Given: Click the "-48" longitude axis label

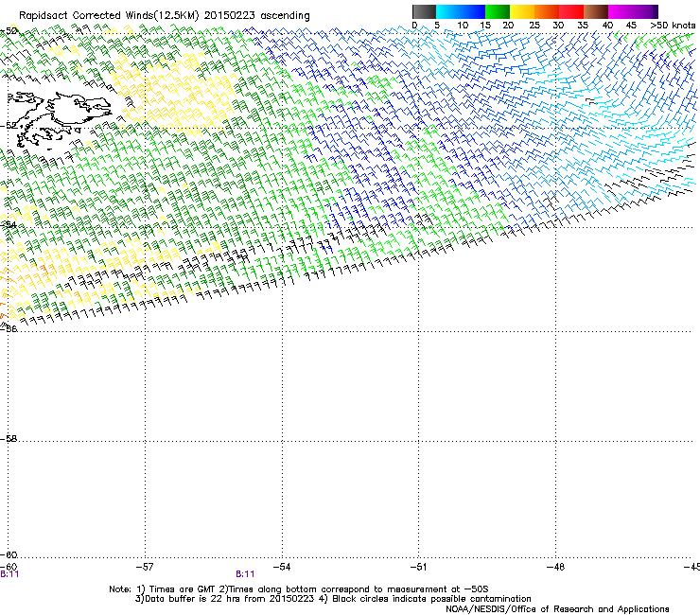Looking at the screenshot, I should click(x=555, y=567).
